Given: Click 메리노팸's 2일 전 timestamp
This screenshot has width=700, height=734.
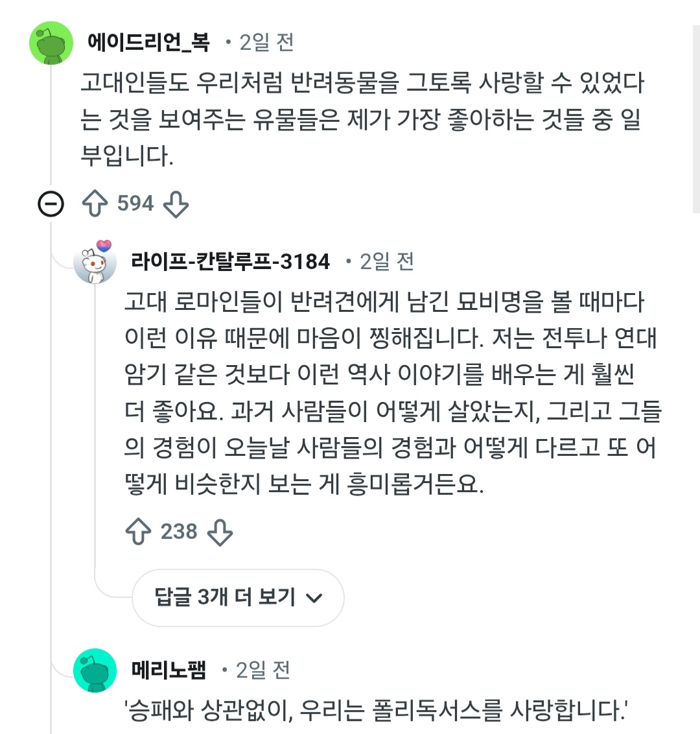Looking at the screenshot, I should click(262, 670).
